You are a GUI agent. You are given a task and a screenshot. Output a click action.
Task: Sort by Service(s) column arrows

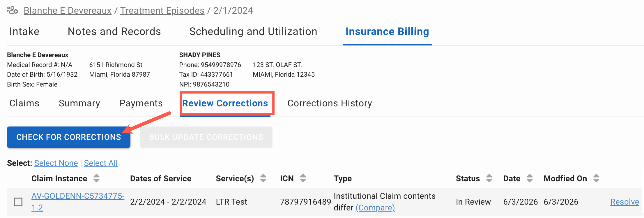tap(263, 178)
